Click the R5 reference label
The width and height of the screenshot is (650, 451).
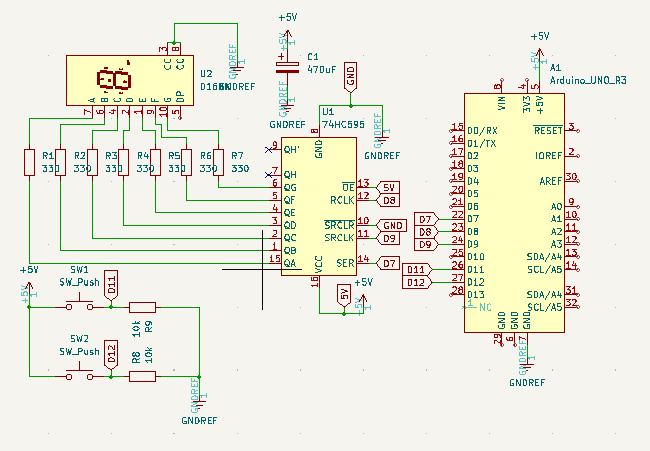coord(174,156)
